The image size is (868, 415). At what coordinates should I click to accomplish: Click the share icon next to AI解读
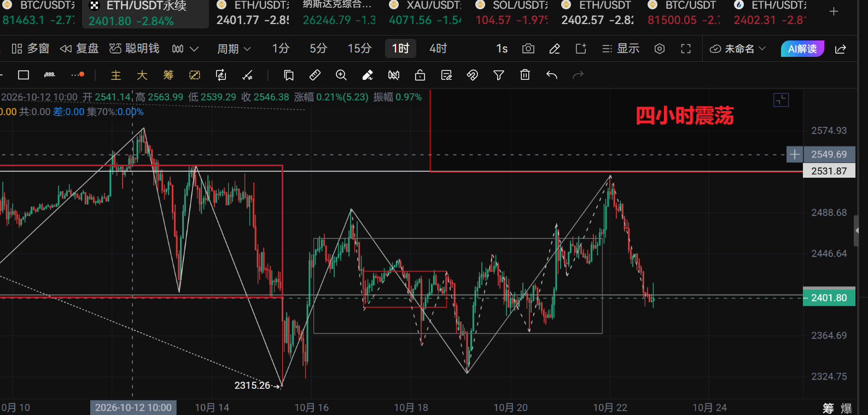(x=841, y=49)
